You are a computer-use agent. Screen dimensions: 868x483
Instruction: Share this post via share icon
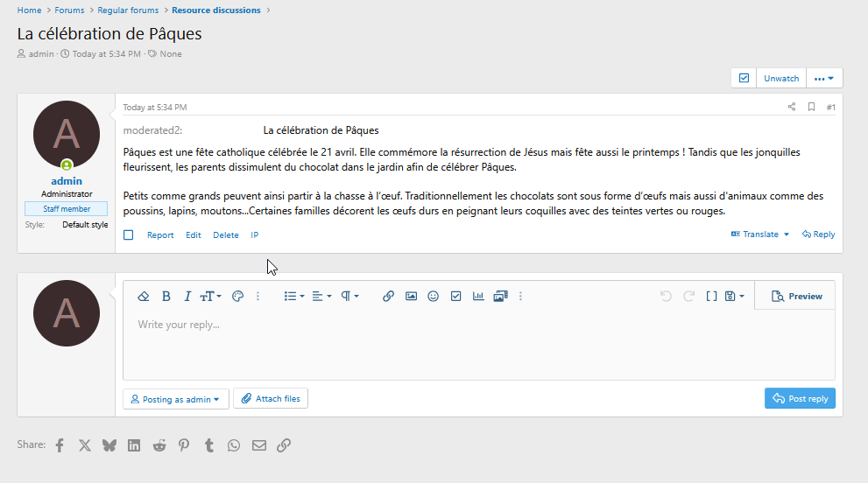coord(792,107)
